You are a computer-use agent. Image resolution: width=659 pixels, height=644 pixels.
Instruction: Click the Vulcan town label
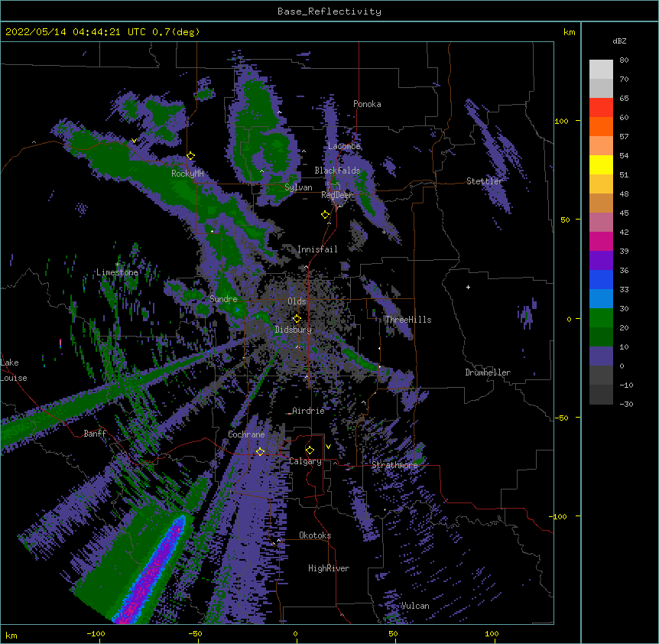click(415, 606)
